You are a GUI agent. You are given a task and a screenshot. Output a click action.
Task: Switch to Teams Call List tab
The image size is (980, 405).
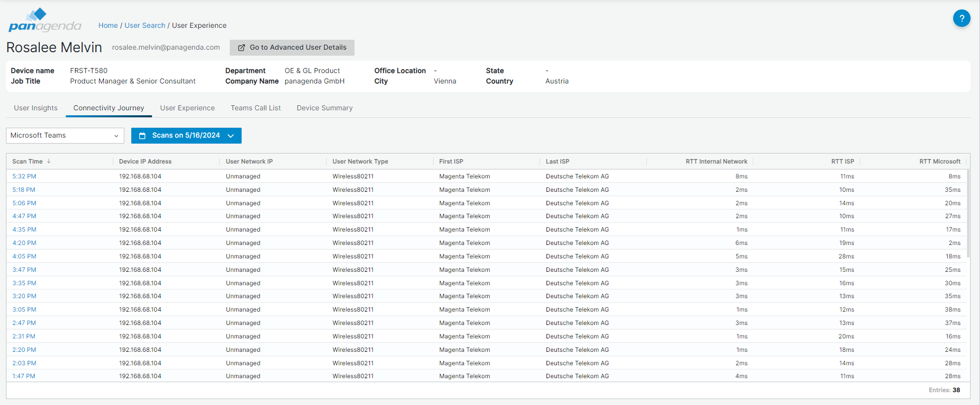(256, 108)
